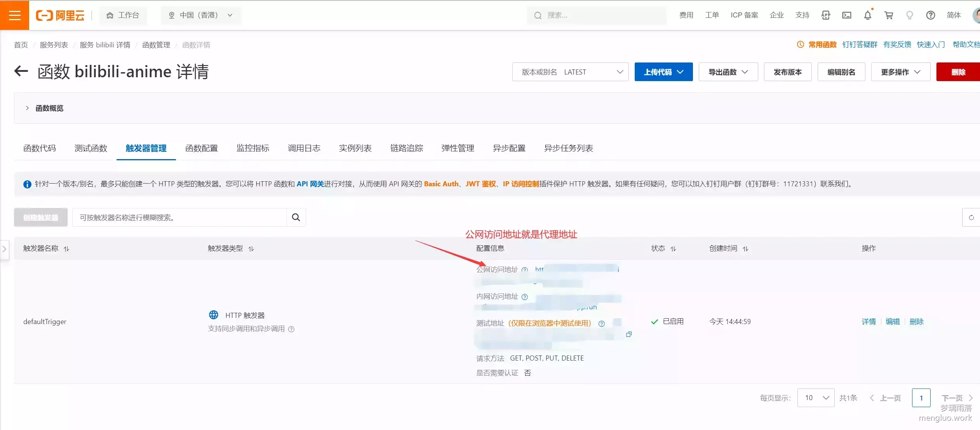Open 快速入门 link

931,45
